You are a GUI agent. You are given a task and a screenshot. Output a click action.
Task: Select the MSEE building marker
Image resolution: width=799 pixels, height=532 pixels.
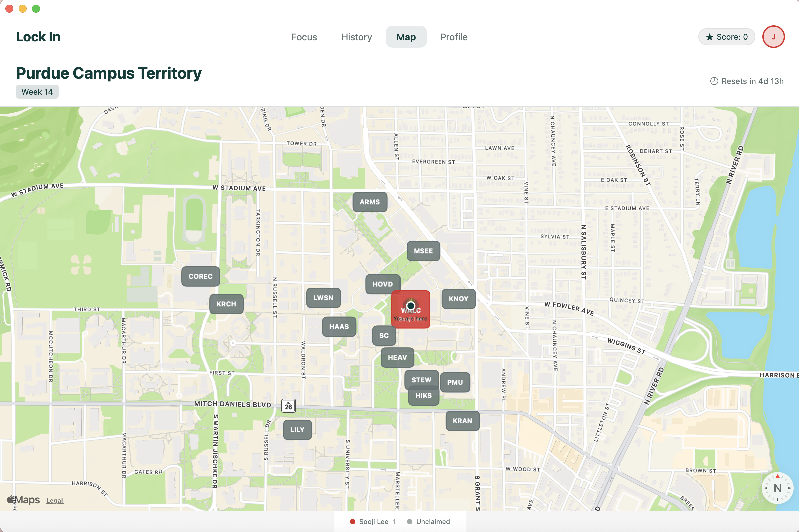coord(423,251)
